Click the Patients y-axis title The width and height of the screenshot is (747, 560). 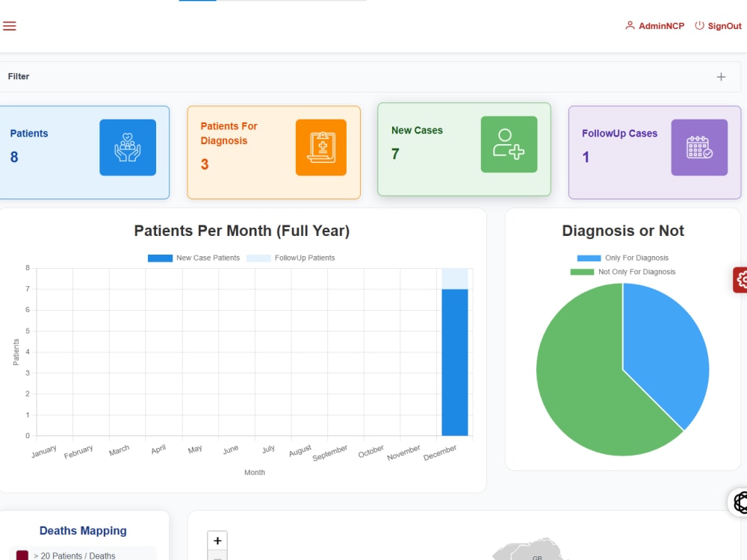coord(16,352)
